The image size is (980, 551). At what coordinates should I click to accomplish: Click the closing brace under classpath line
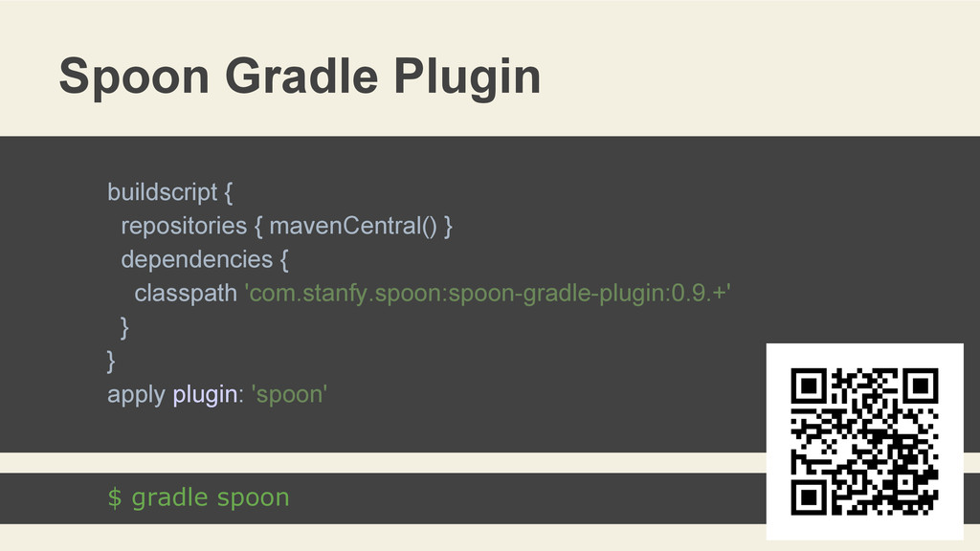(124, 326)
